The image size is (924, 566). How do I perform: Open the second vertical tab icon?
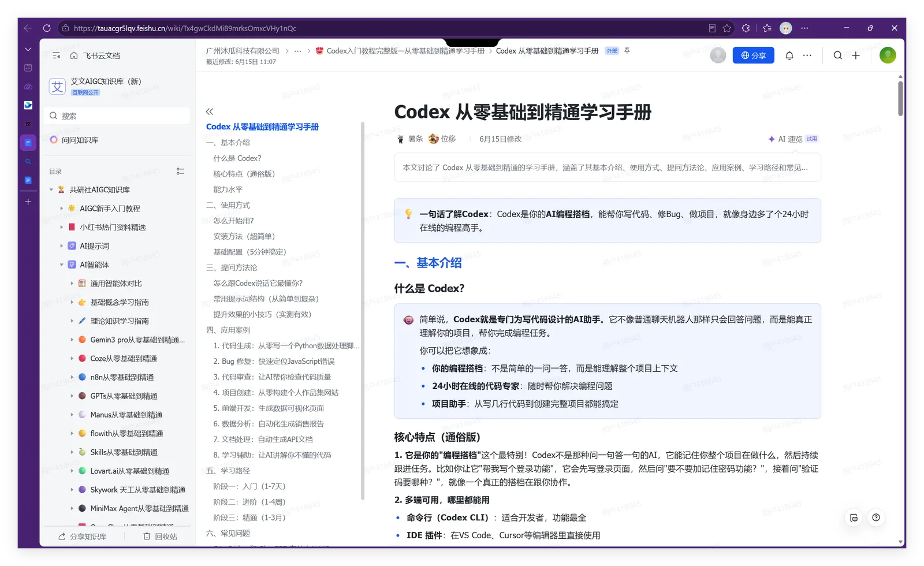click(x=28, y=68)
